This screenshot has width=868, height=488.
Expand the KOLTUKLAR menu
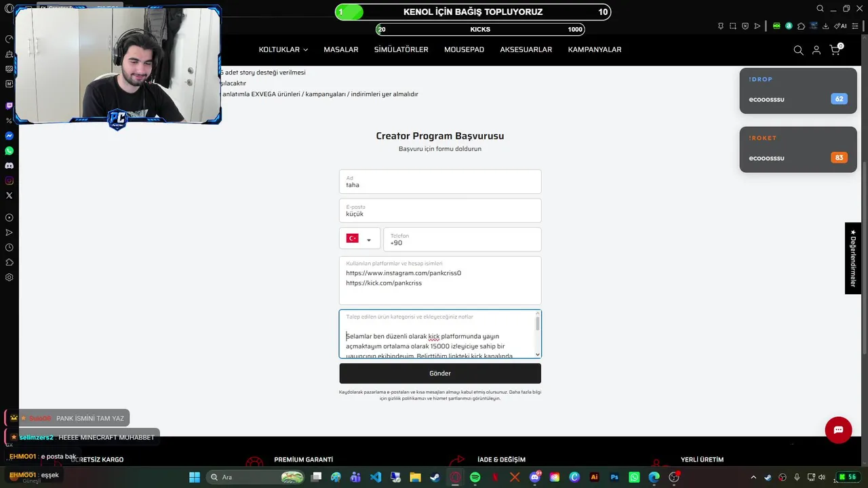(x=283, y=49)
